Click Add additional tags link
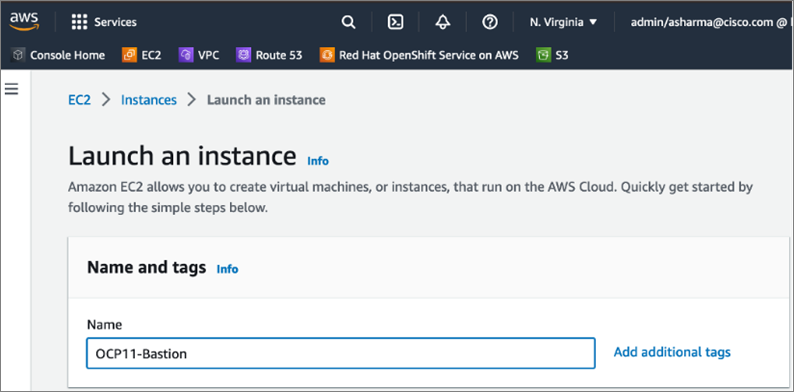Image resolution: width=794 pixels, height=392 pixels. (x=672, y=352)
